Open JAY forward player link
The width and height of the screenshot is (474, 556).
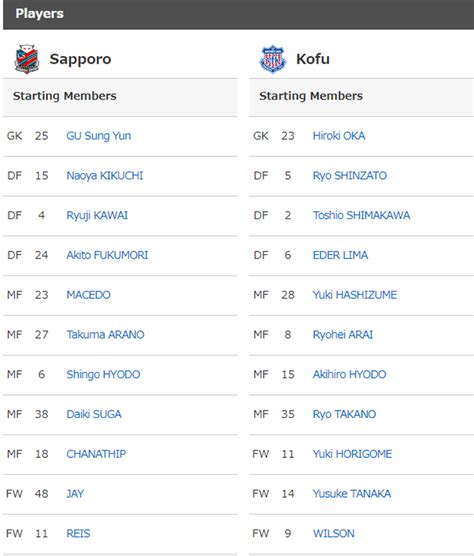[75, 493]
